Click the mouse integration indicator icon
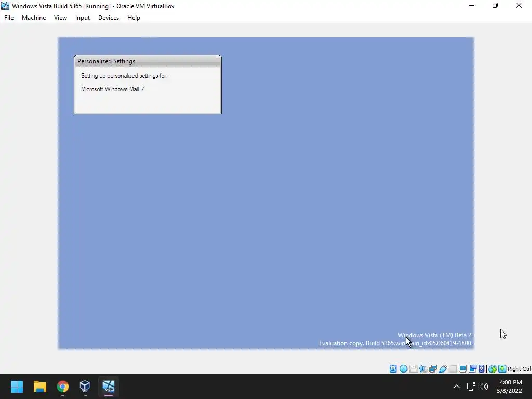Image resolution: width=532 pixels, height=399 pixels. (x=493, y=369)
